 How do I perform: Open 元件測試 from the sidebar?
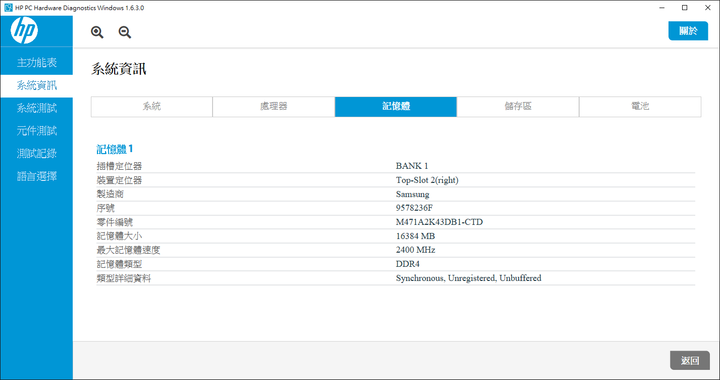coord(37,131)
